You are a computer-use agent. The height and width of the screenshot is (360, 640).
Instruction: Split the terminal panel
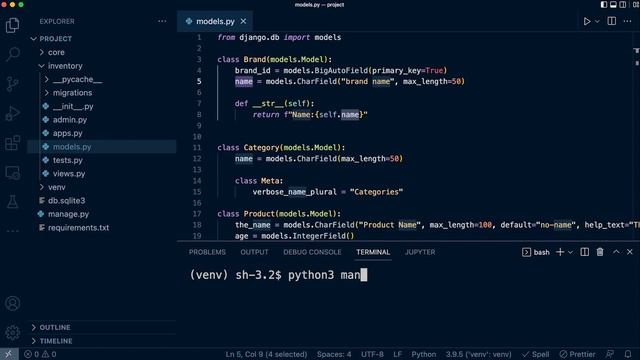click(x=584, y=252)
